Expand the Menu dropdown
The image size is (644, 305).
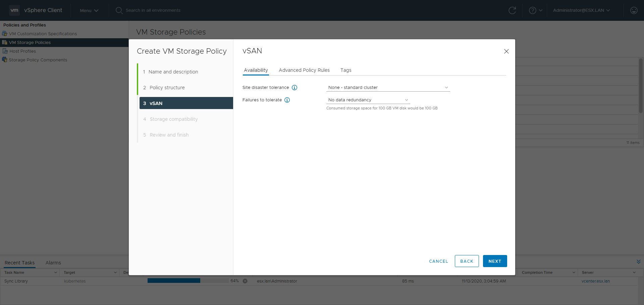(x=89, y=10)
